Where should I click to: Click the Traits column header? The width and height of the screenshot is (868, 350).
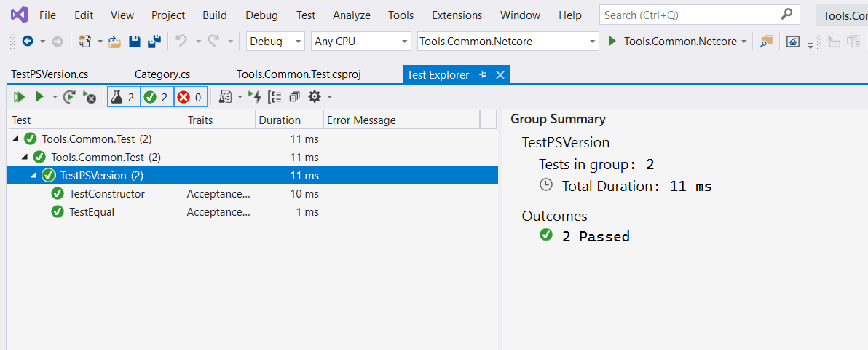click(x=220, y=120)
